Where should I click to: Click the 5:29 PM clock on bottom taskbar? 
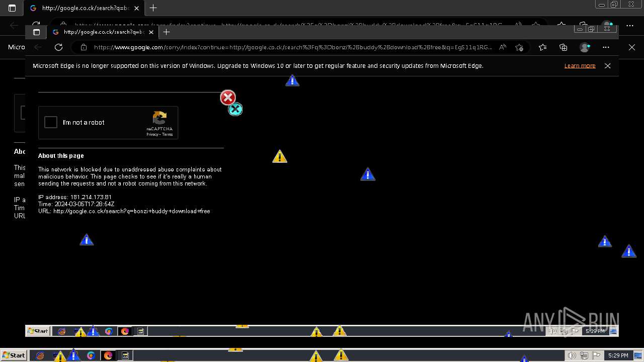coord(618,355)
